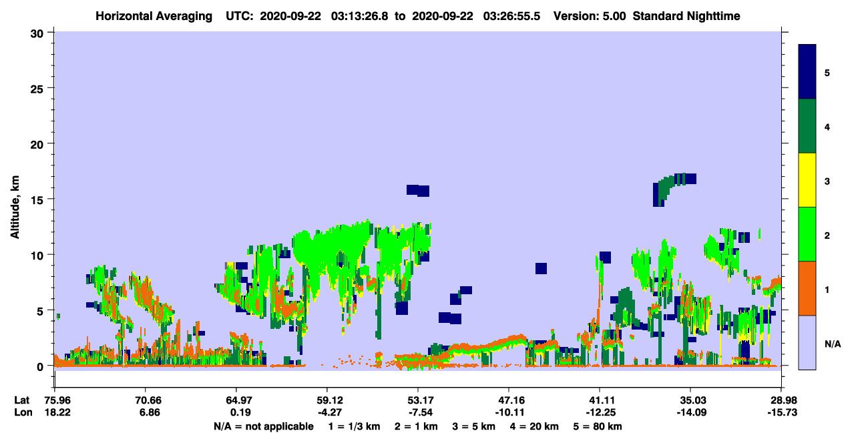Click the 'Lon' row label
This screenshot has width=868, height=445.
(23, 412)
